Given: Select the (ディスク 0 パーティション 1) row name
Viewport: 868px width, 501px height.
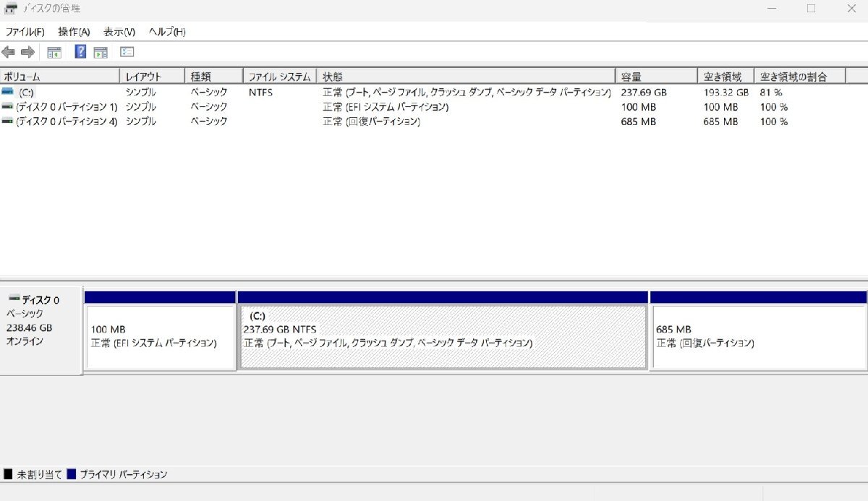Looking at the screenshot, I should [67, 107].
